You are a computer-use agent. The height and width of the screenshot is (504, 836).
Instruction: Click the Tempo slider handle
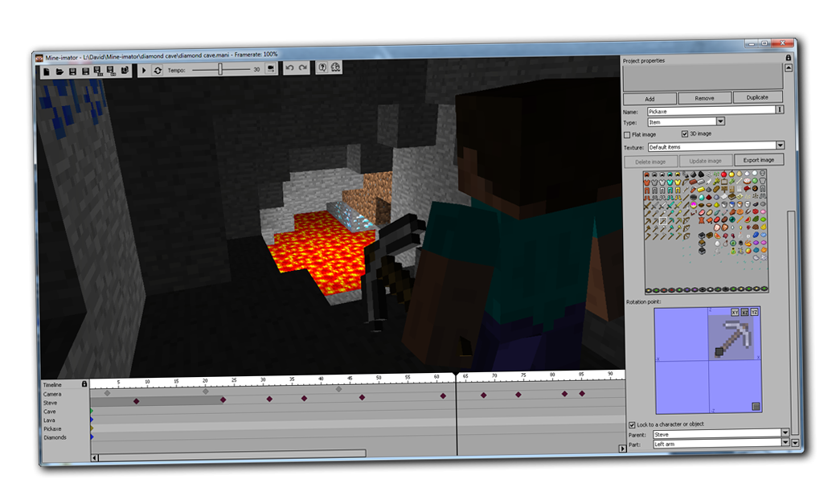pyautogui.click(x=219, y=69)
